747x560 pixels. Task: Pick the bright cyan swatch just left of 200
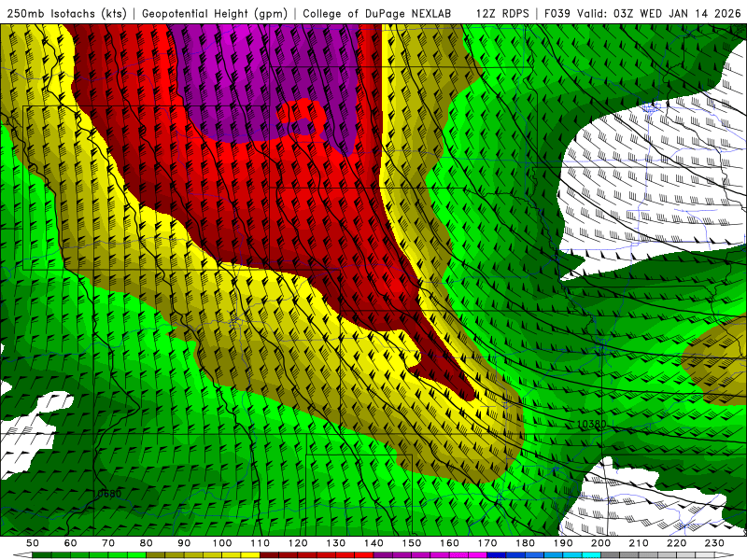[x=591, y=555]
